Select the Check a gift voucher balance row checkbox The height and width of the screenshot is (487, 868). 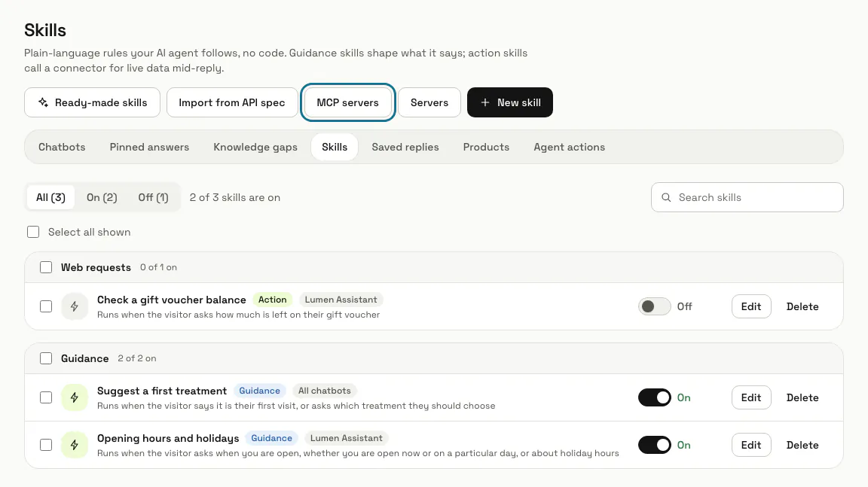pyautogui.click(x=46, y=306)
